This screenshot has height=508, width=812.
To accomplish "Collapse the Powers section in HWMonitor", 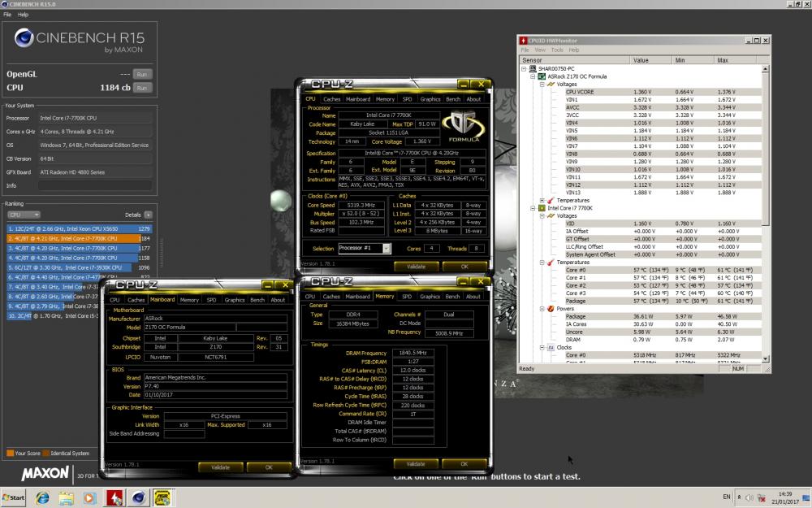I will pyautogui.click(x=542, y=309).
